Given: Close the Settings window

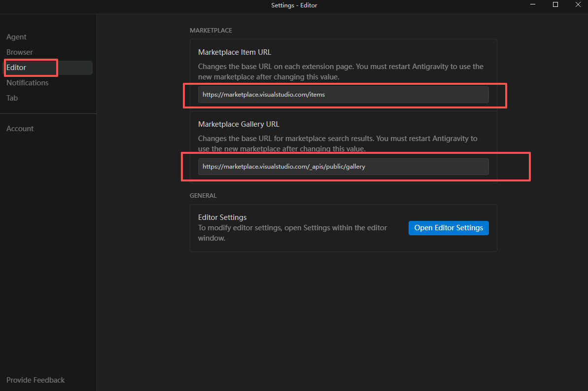Looking at the screenshot, I should point(578,4).
